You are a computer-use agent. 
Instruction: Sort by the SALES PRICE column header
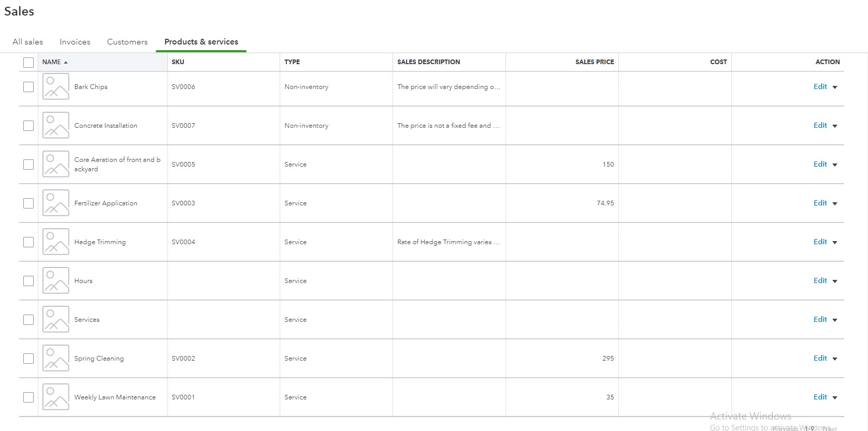[x=594, y=62]
